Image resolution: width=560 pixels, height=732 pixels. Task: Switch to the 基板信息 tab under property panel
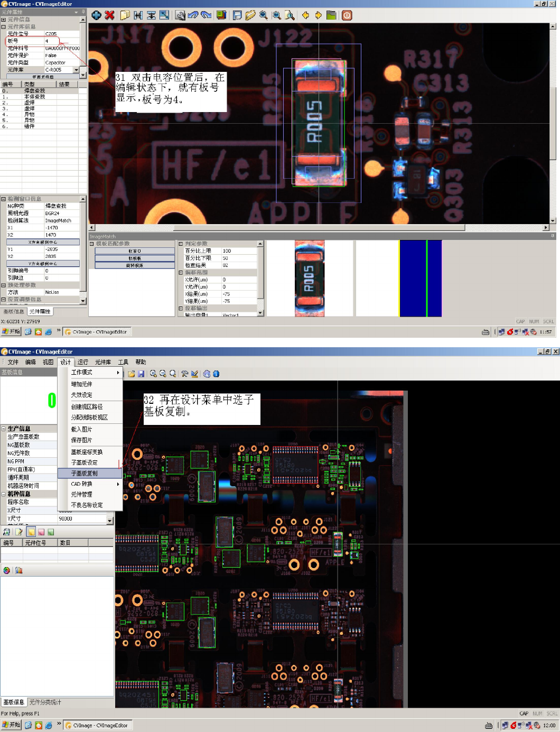(14, 311)
